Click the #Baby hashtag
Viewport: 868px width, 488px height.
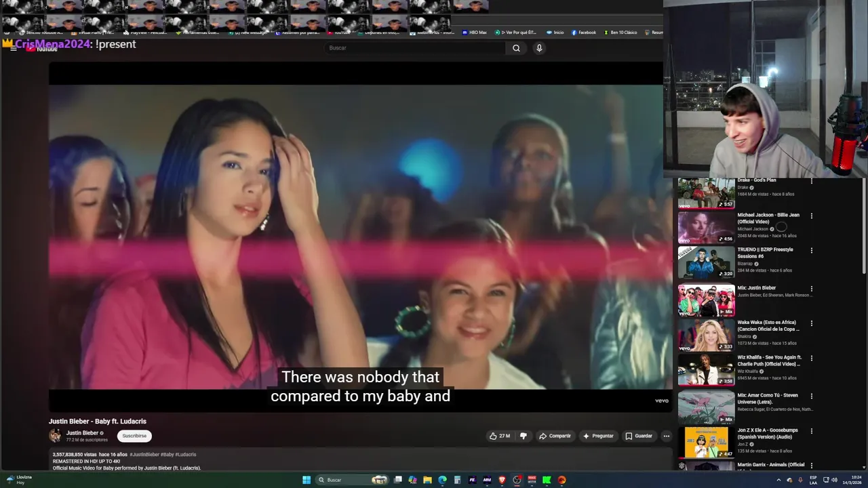point(167,455)
